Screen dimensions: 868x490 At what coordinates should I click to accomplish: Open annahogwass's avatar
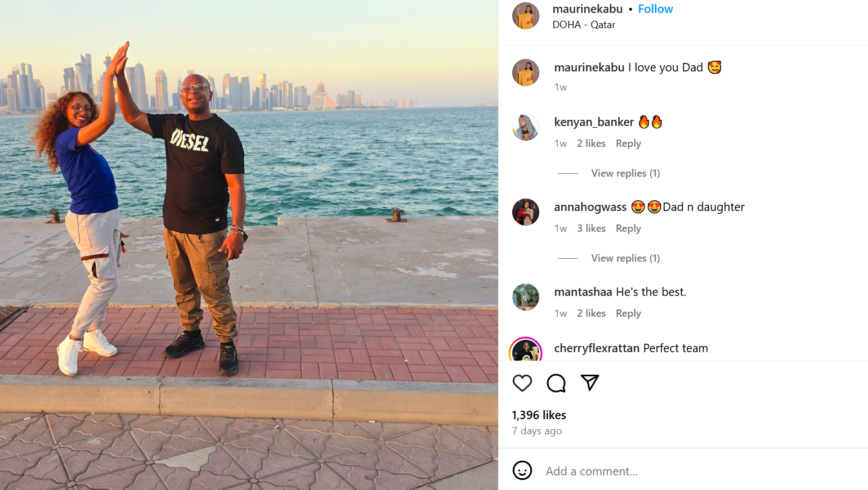(x=526, y=212)
